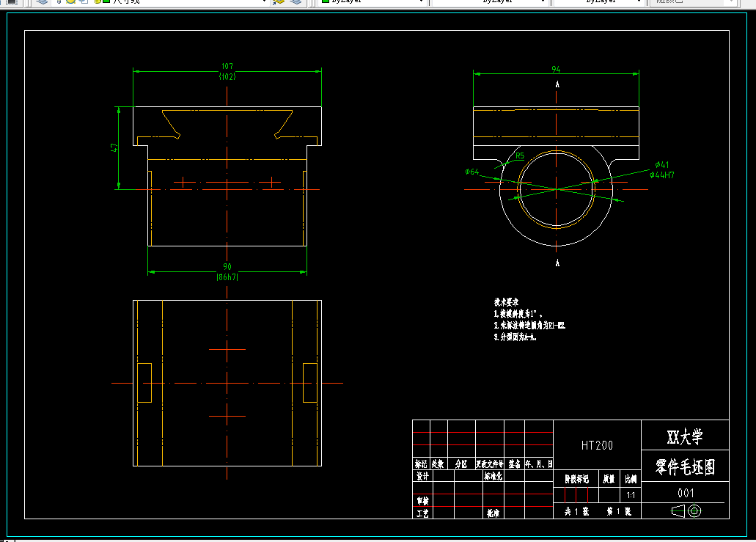This screenshot has width=756, height=542.
Task: Select technical requirement line 2 about R1-R2
Action: (529, 326)
